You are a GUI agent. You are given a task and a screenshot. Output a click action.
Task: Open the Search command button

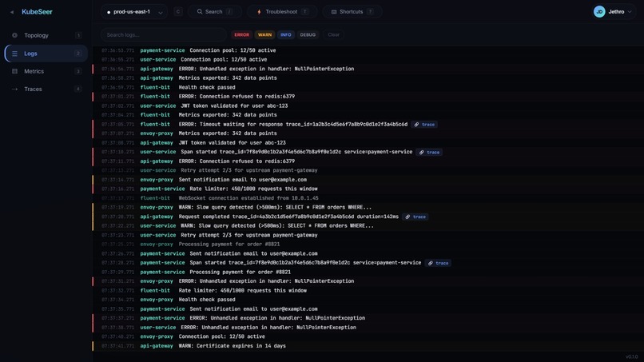215,12
